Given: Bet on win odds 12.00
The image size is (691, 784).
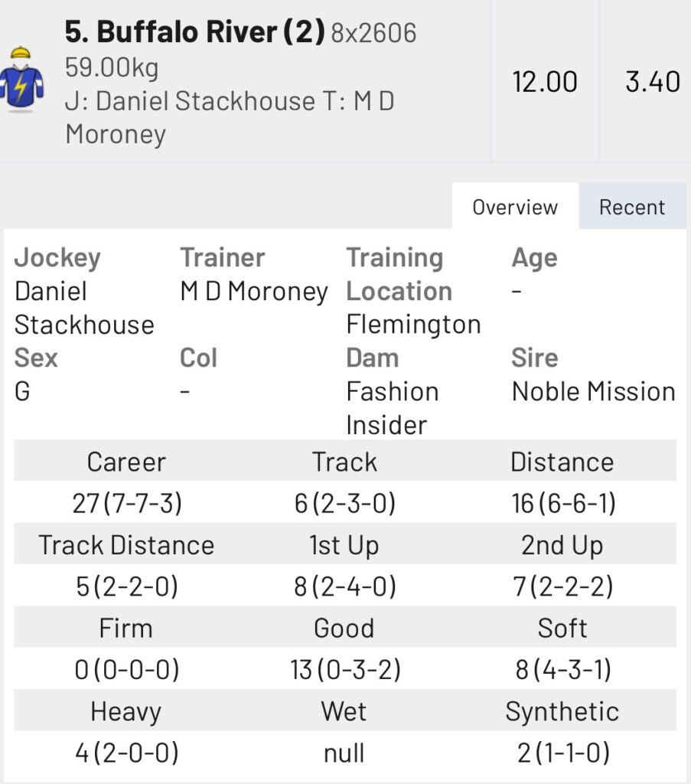Looking at the screenshot, I should coord(545,81).
